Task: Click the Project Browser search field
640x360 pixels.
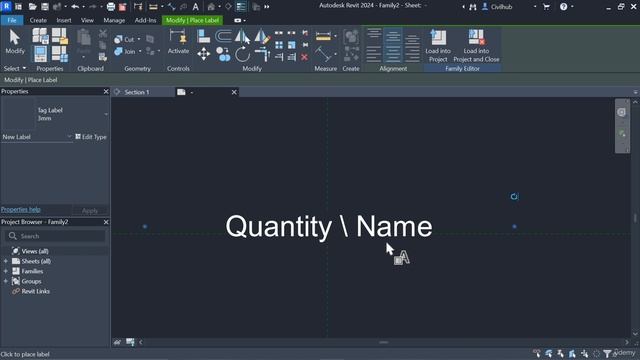Action: point(55,236)
